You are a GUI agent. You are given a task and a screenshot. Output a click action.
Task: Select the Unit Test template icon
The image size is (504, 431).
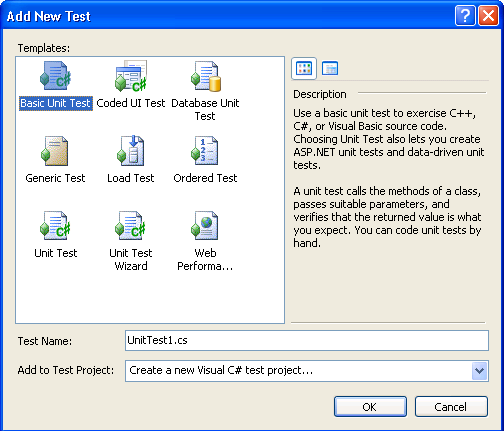[x=56, y=226]
